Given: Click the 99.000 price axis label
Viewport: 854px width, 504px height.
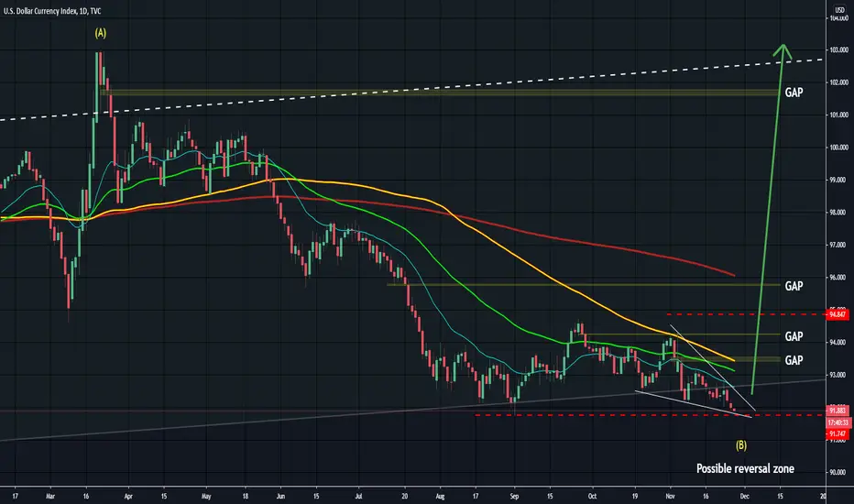Looking at the screenshot, I should click(x=838, y=180).
